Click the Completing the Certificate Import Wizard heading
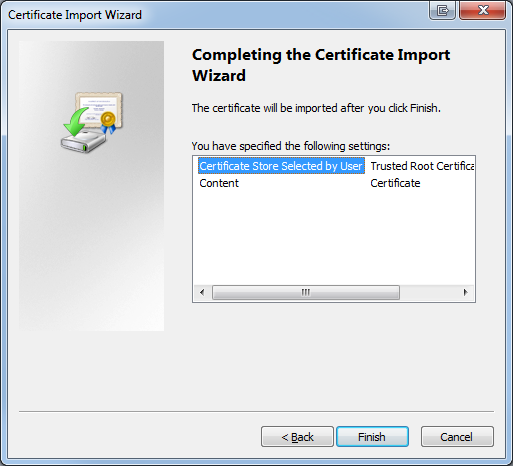Image resolution: width=513 pixels, height=466 pixels. pos(321,65)
